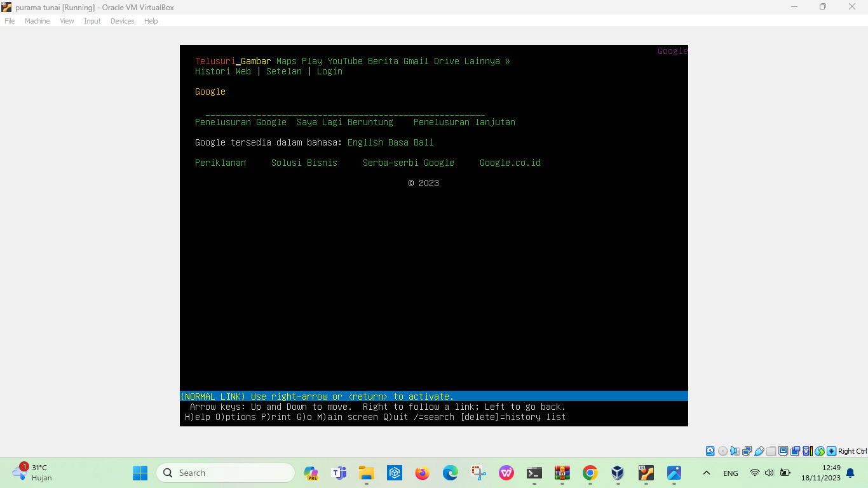The height and width of the screenshot is (488, 868).
Task: Open the Periklanan link
Action: [220, 163]
